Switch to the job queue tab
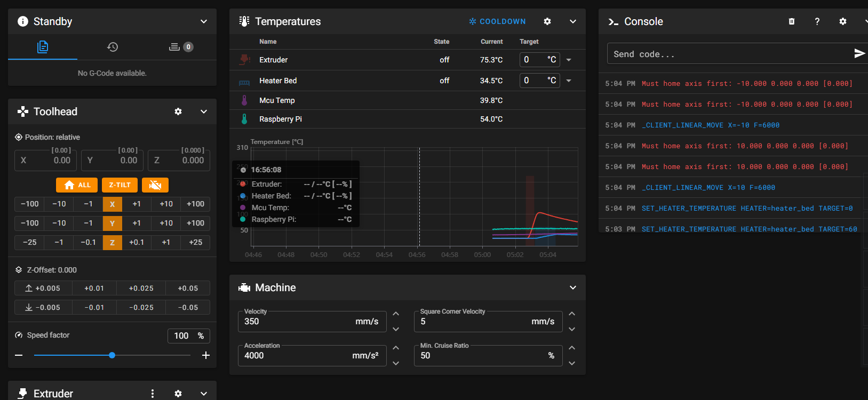Screen dimensions: 868x400 coord(180,47)
